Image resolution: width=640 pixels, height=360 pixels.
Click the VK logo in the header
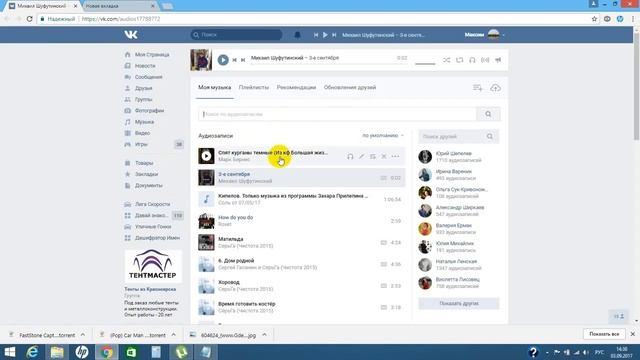tap(131, 35)
